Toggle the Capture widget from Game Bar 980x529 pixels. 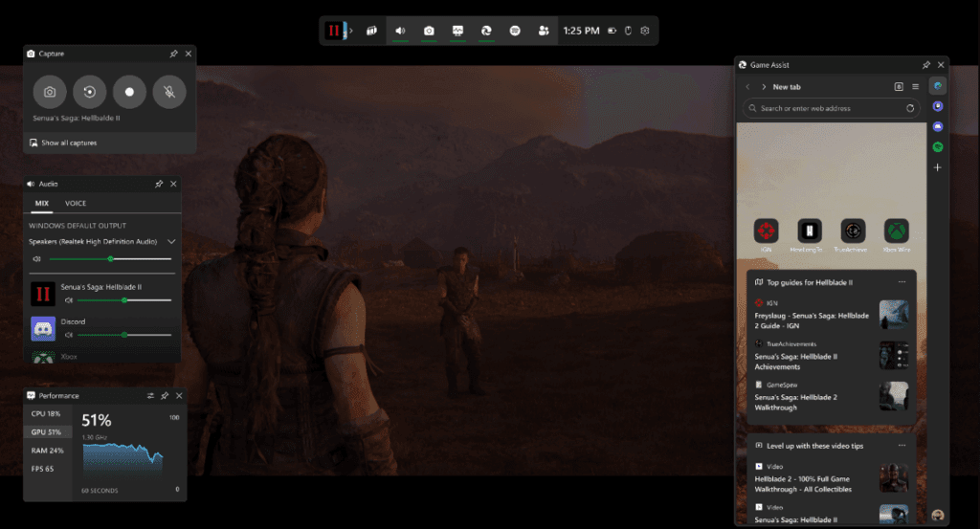(429, 31)
